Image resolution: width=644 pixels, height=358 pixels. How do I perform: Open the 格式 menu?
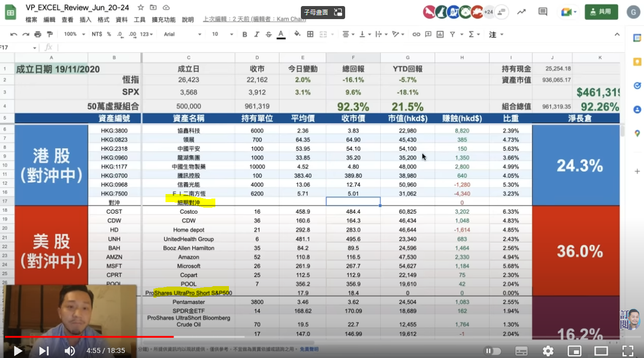104,20
